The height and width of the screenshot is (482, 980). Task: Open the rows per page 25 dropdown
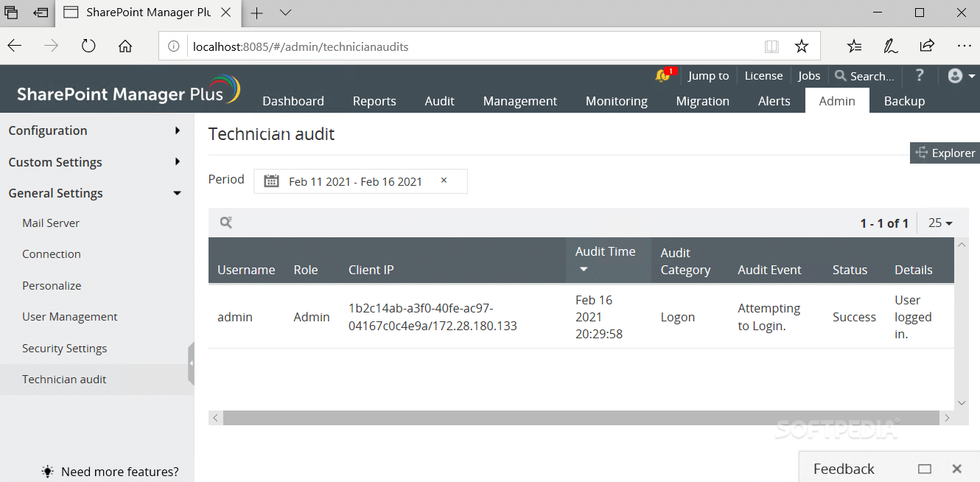pos(940,223)
